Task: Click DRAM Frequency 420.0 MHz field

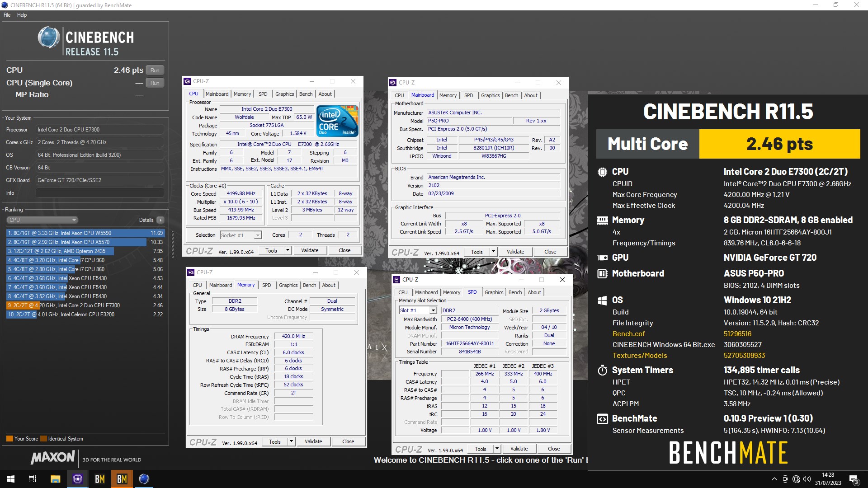Action: pos(293,336)
